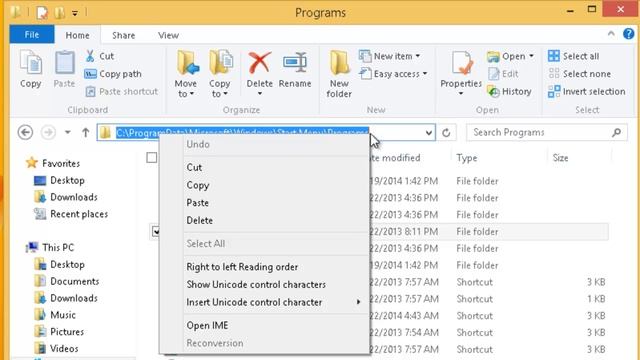
Task: Open the recent locations dropdown arrow
Action: pyautogui.click(x=68, y=132)
